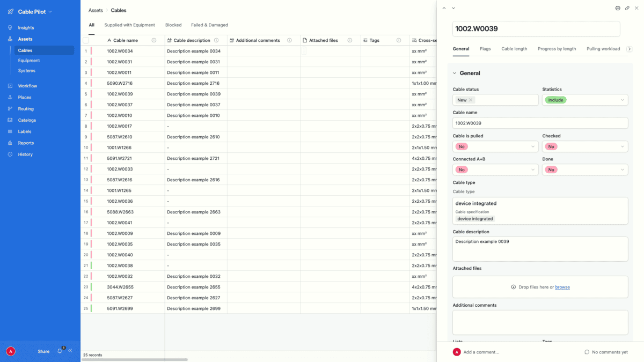Open the Statistics Include dropdown
Viewport: 644px width, 362px height.
tap(585, 100)
